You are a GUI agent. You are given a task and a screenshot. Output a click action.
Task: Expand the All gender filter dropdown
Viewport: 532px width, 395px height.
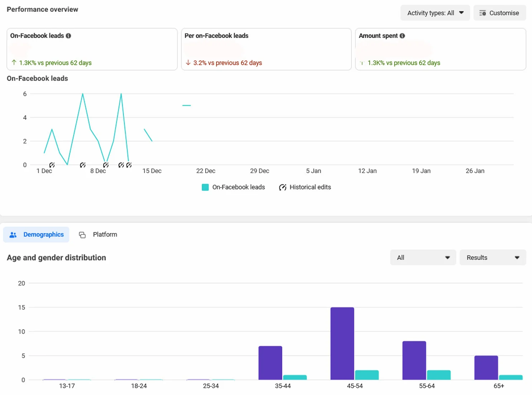tap(423, 258)
